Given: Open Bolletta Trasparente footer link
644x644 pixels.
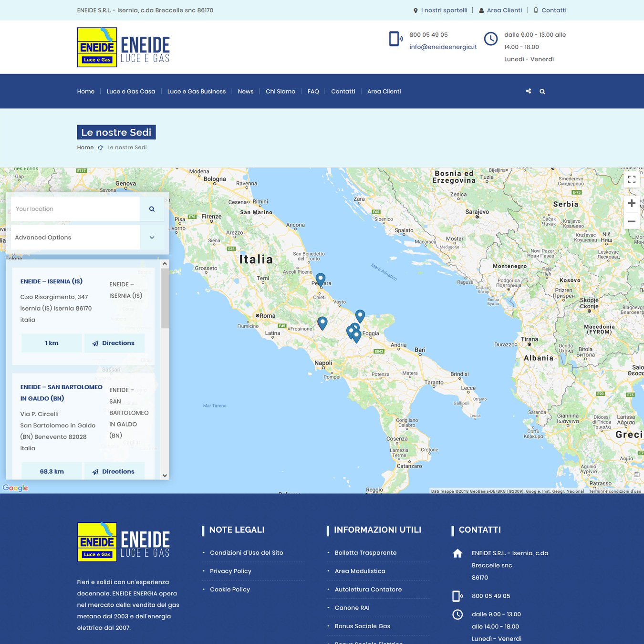Looking at the screenshot, I should pos(365,553).
